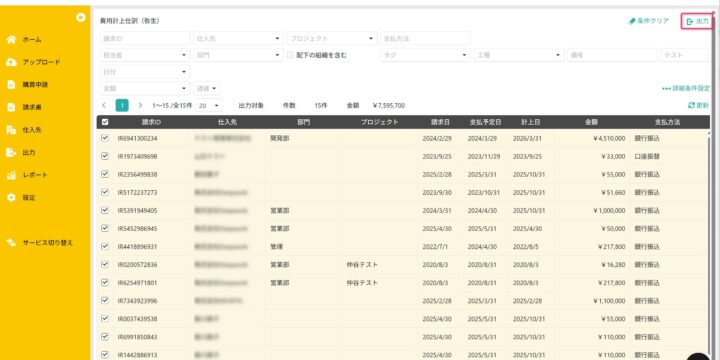Open the タグ filter dropdown
This screenshot has height=360, width=720.
(x=425, y=55)
